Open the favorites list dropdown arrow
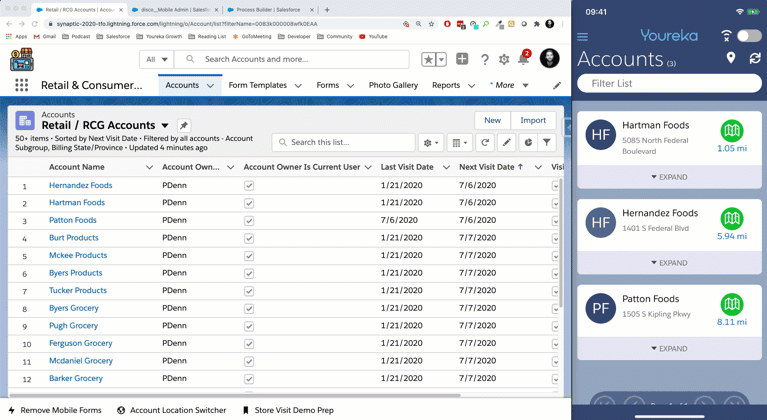767x420 pixels. pos(441,60)
